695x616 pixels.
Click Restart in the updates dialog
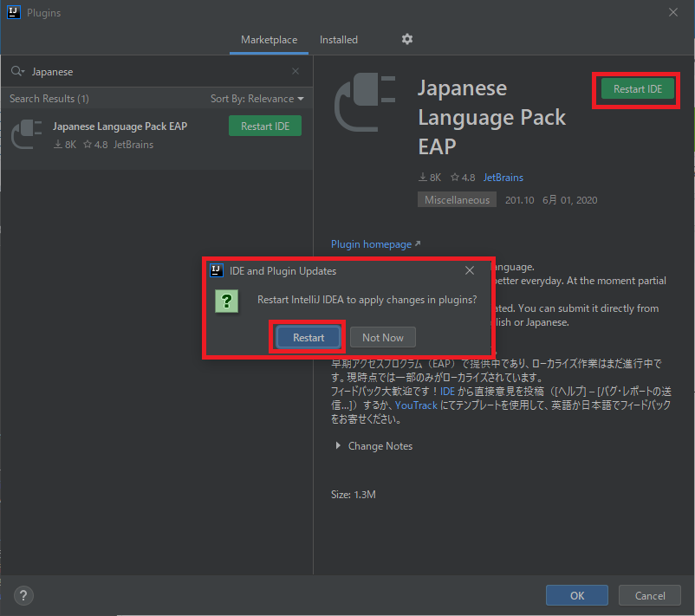click(309, 338)
